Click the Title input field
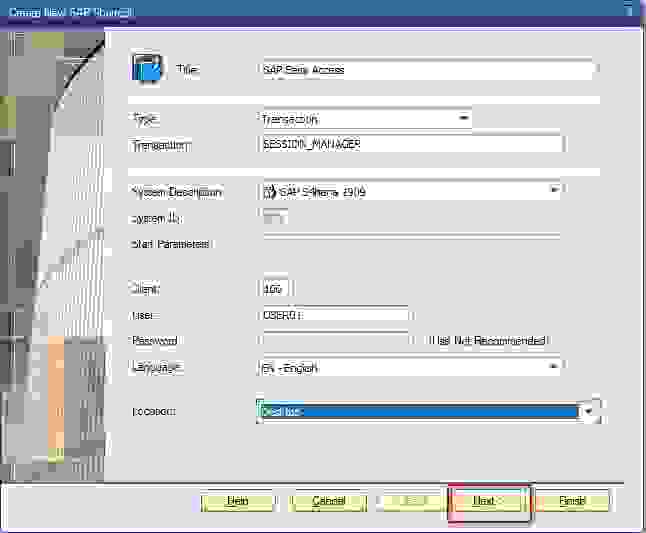 426,70
